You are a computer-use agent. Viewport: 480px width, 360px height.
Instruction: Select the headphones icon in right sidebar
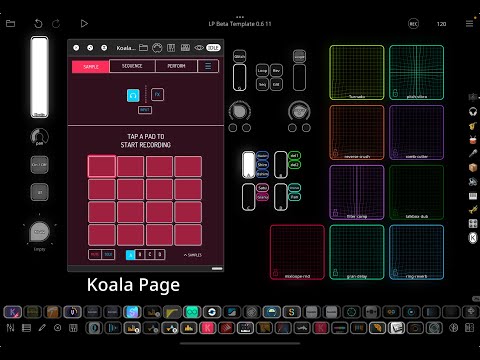tap(473, 112)
